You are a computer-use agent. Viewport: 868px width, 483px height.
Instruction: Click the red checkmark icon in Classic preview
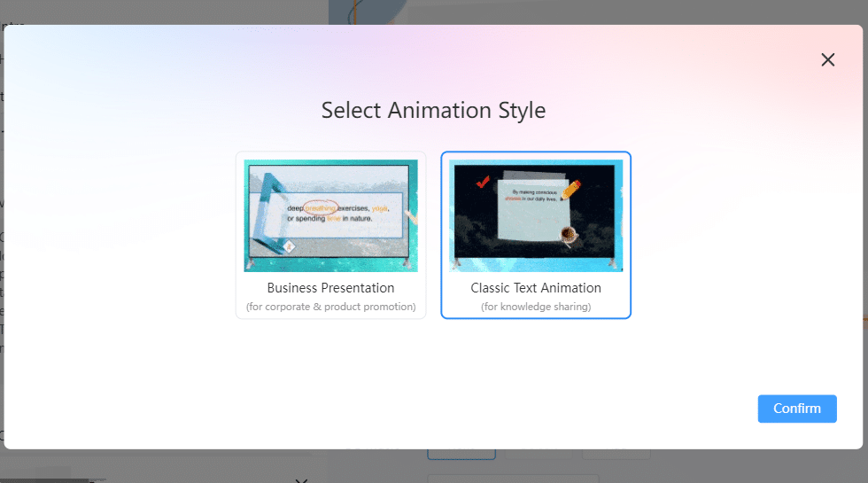click(x=483, y=183)
